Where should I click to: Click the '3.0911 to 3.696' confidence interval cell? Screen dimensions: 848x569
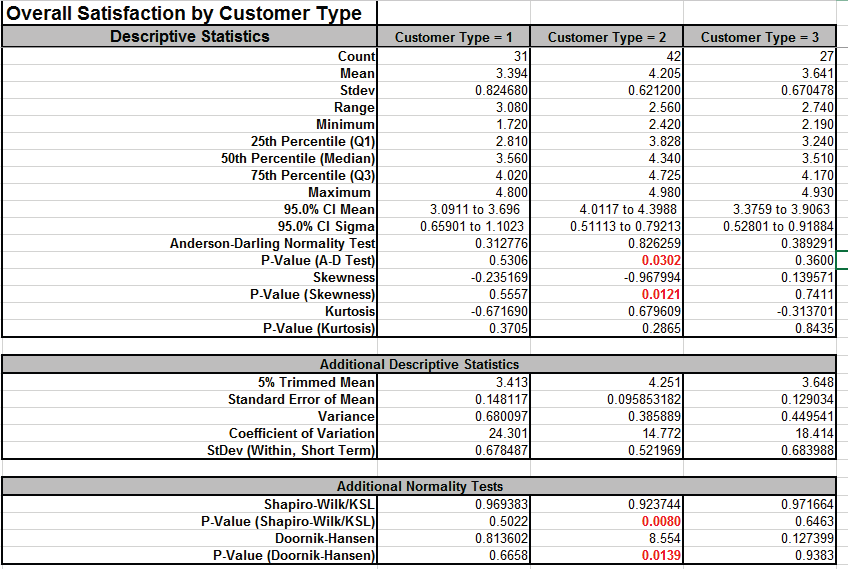[454, 209]
